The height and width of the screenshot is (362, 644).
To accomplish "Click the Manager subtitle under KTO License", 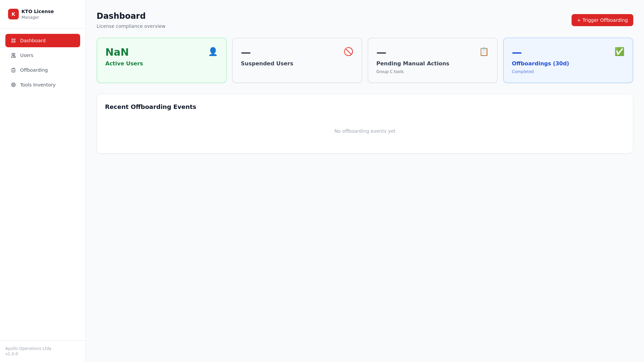I will [x=30, y=17].
